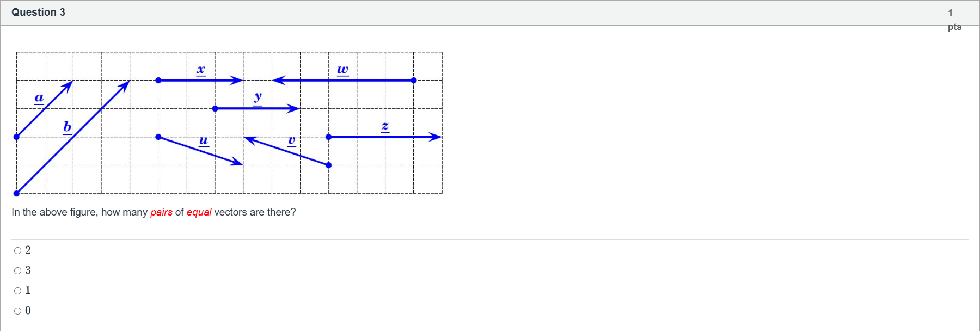
Task: Click vector u in the figure
Action: coord(199,150)
